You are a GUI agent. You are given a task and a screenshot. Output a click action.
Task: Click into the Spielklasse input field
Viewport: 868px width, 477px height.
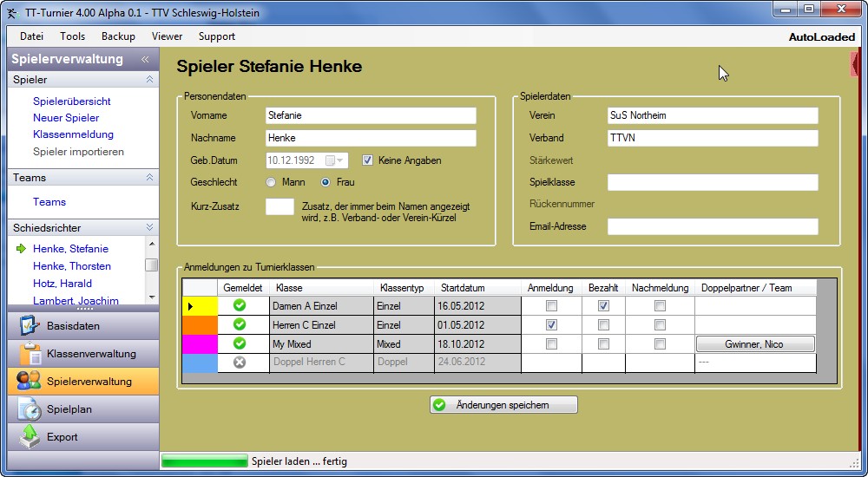(x=713, y=182)
